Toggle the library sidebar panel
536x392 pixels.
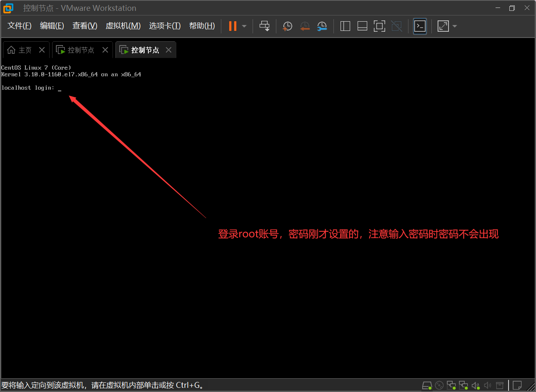pos(345,26)
